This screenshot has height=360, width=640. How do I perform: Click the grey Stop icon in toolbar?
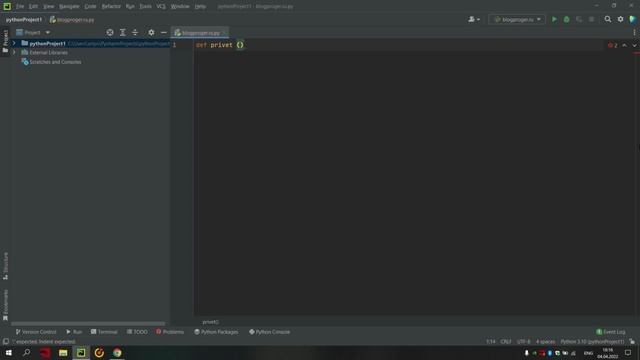click(591, 19)
